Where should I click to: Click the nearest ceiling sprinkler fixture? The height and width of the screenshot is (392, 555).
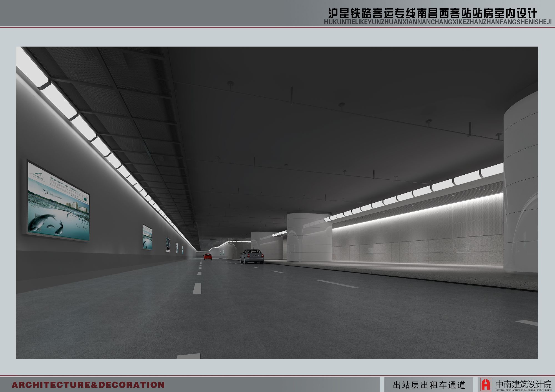coord(230,83)
